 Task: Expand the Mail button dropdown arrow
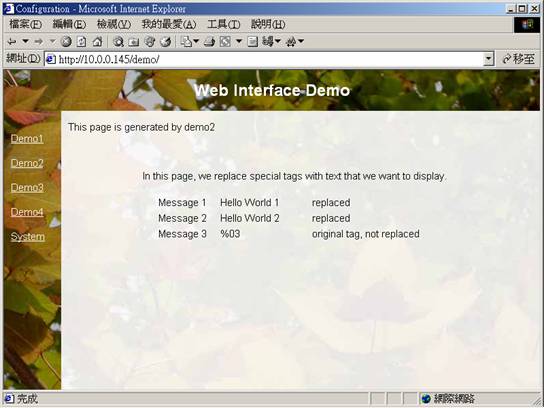tap(196, 41)
